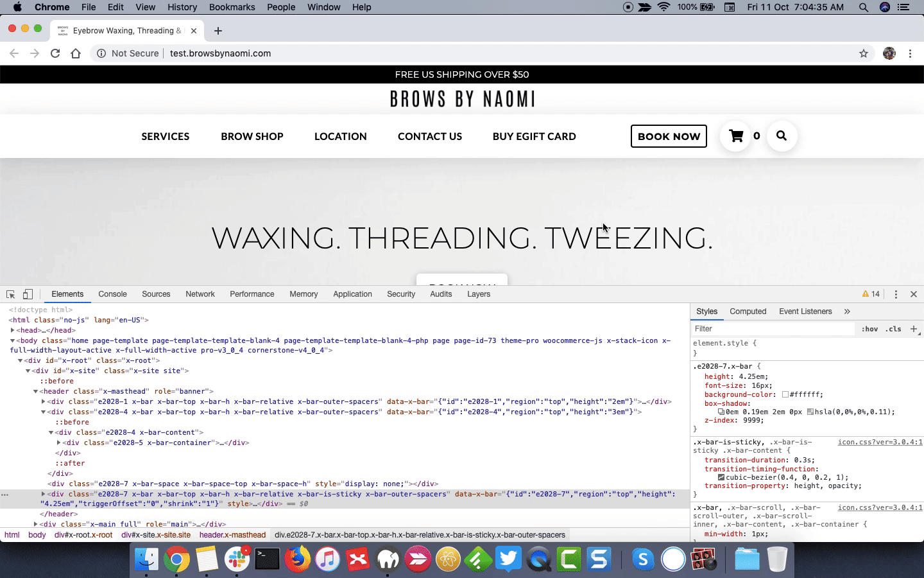
Task: Open the Chrome three-dot menu
Action: [910, 53]
